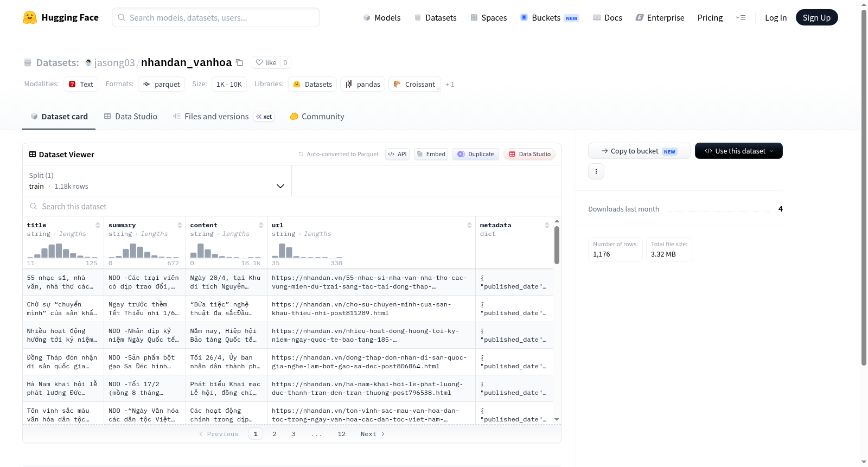
Task: Sort by the summary column
Action: tap(180, 225)
